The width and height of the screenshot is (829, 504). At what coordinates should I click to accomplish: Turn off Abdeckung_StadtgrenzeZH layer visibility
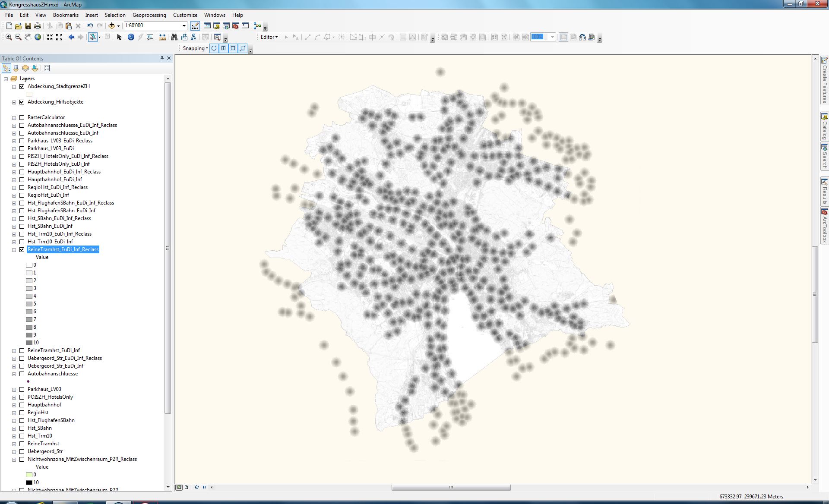[x=22, y=86]
